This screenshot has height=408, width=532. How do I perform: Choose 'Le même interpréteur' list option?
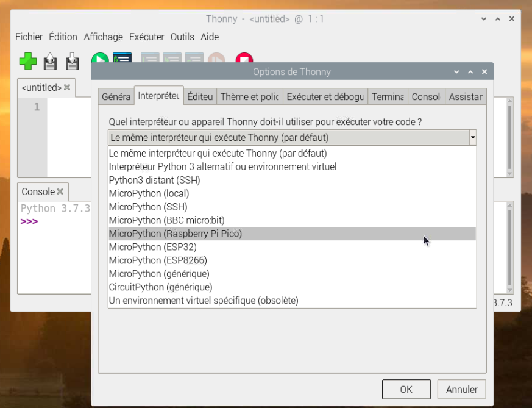pyautogui.click(x=292, y=154)
